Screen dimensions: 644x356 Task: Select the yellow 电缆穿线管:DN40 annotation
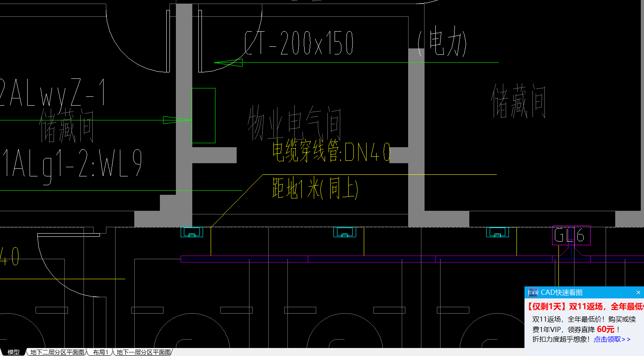(331, 152)
